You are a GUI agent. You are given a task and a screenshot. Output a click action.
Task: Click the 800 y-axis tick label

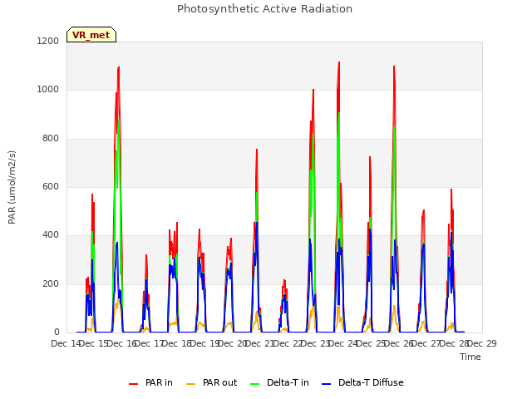51,139
